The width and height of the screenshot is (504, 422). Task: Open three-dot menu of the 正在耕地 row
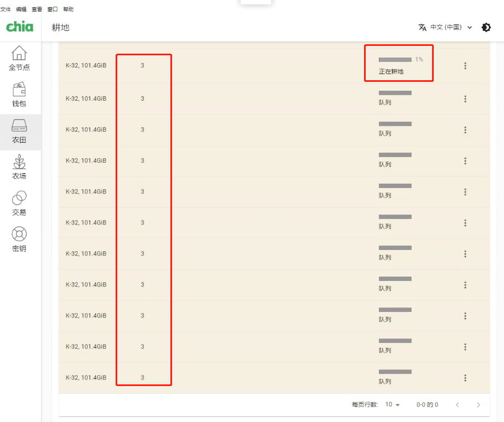click(x=465, y=66)
